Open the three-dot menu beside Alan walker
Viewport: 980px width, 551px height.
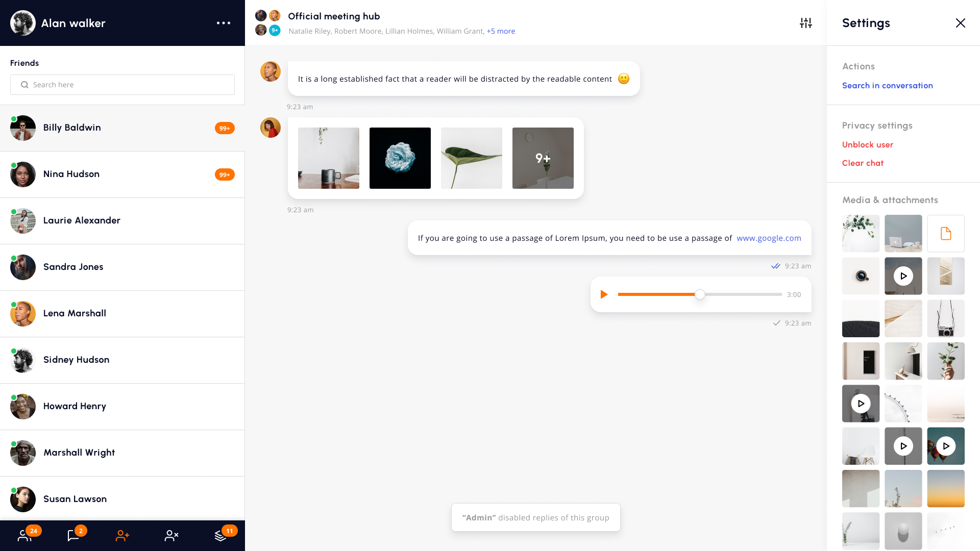tap(223, 23)
